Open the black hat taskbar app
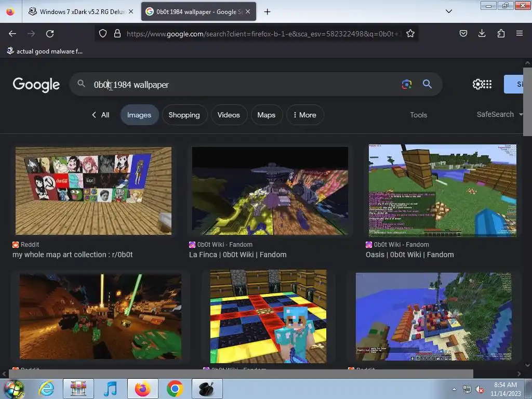This screenshot has height=399, width=532. [x=207, y=389]
